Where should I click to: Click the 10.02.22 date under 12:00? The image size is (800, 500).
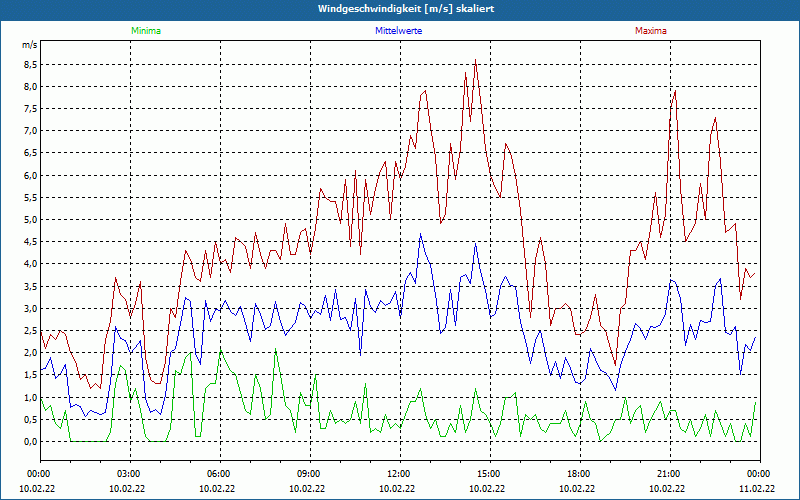coord(397,489)
